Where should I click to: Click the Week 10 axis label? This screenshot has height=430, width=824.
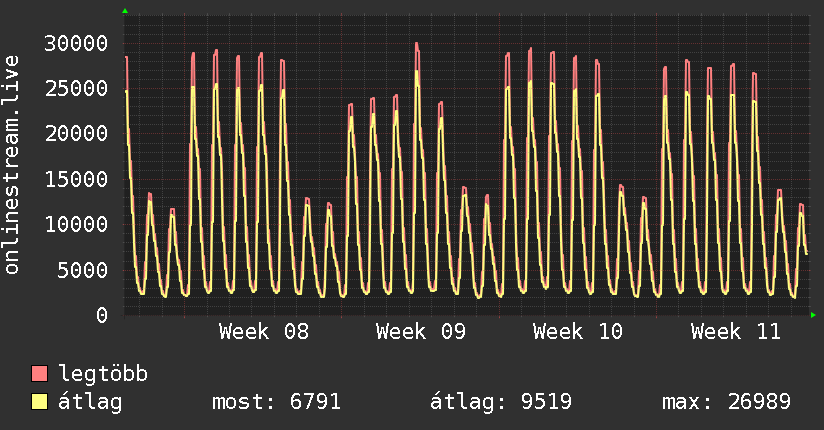[x=578, y=332]
